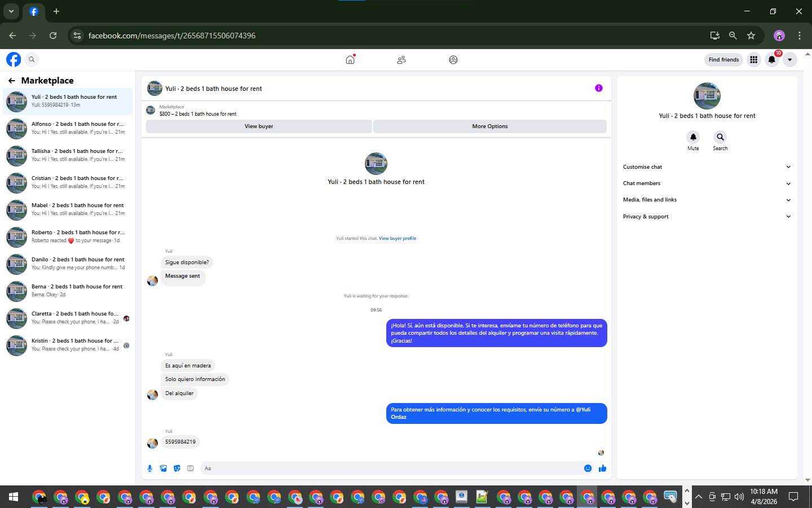The image size is (812, 508).
Task: Click the Marketplace back arrow
Action: [x=11, y=81]
